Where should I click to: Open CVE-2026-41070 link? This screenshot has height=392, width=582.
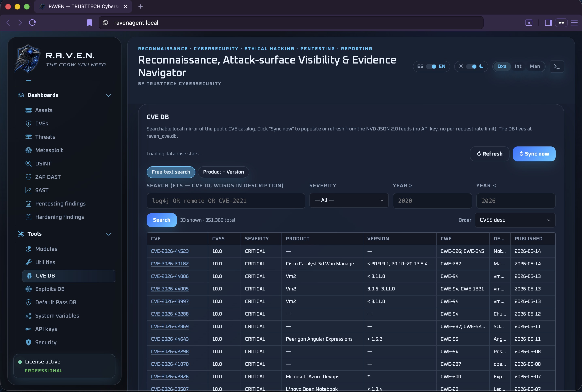(x=170, y=364)
